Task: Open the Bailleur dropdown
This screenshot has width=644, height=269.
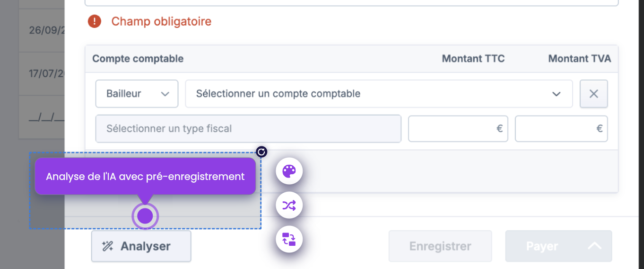Action: (137, 94)
